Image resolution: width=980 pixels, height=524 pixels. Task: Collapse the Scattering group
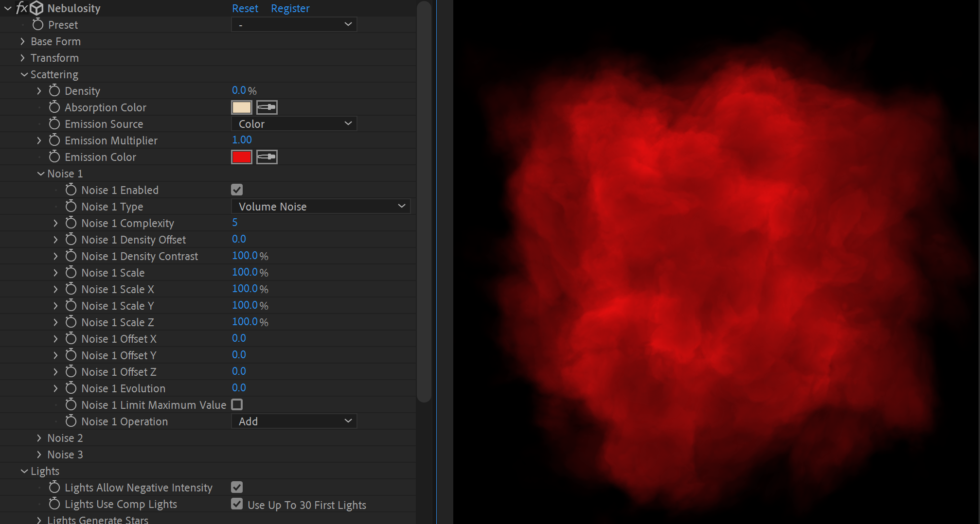coord(24,74)
